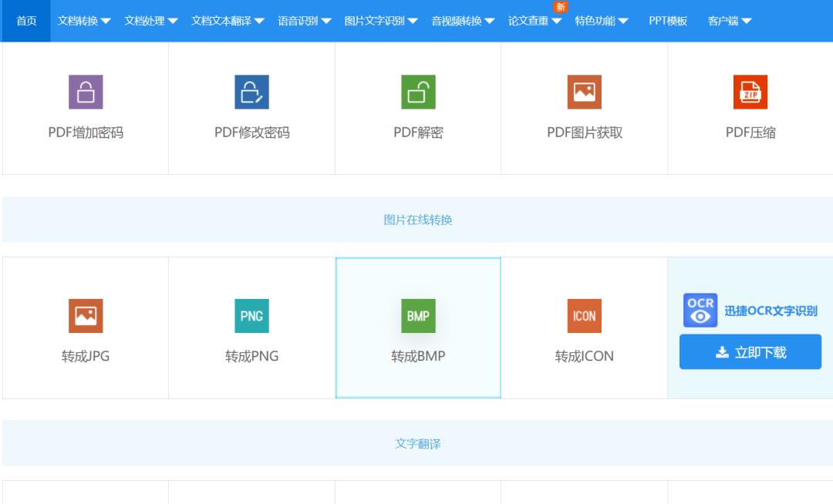Select the PDF解密 green unlock icon
Image resolution: width=833 pixels, height=504 pixels.
[x=418, y=92]
